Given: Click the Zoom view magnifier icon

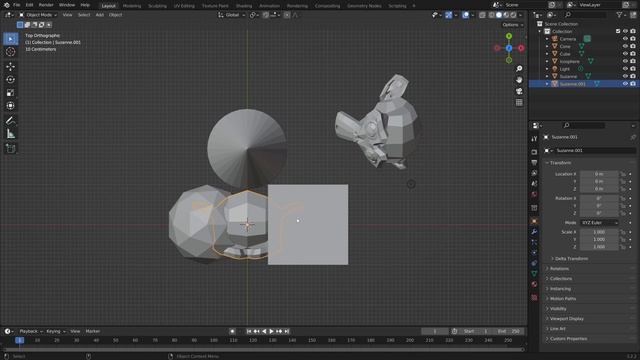Looking at the screenshot, I should 519,69.
